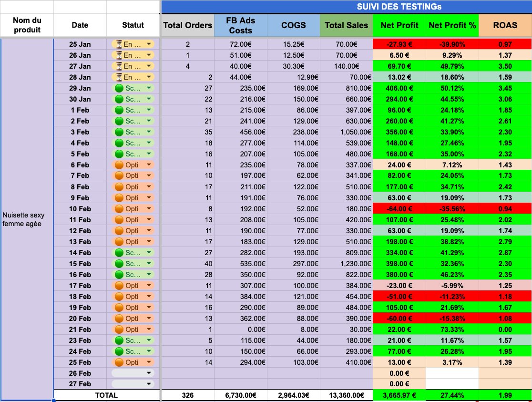
Task: Click the orange circle icon in 25 Feb row
Action: pyautogui.click(x=119, y=362)
